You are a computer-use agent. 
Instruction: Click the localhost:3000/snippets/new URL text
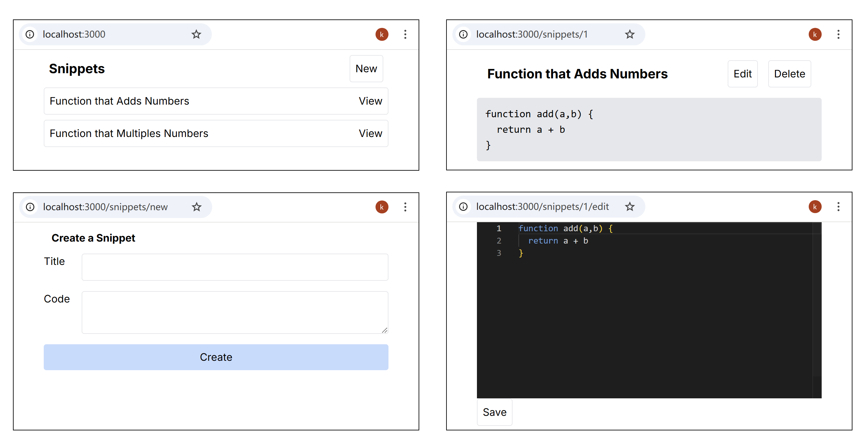click(x=105, y=207)
